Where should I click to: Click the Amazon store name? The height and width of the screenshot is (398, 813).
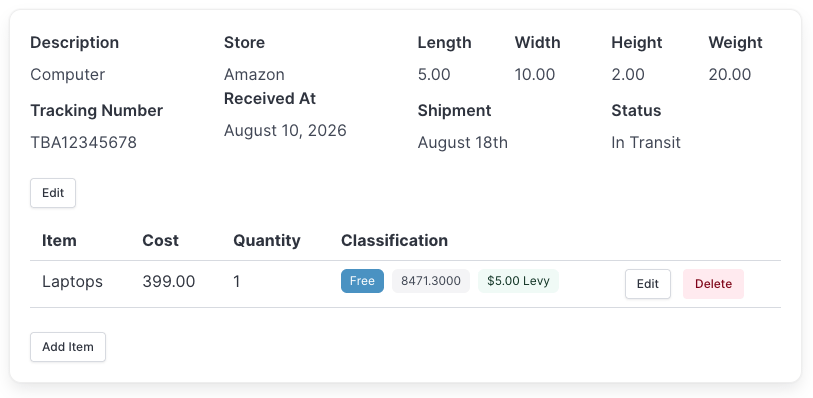[254, 75]
